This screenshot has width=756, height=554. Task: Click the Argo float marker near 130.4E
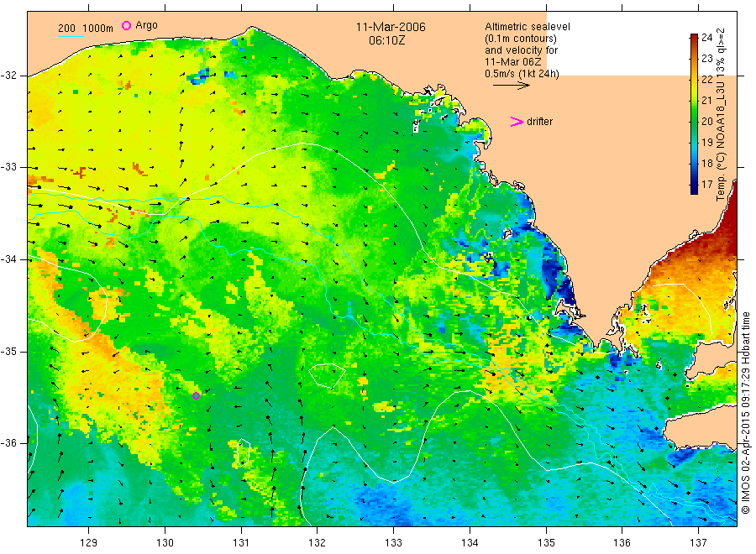coord(197,395)
